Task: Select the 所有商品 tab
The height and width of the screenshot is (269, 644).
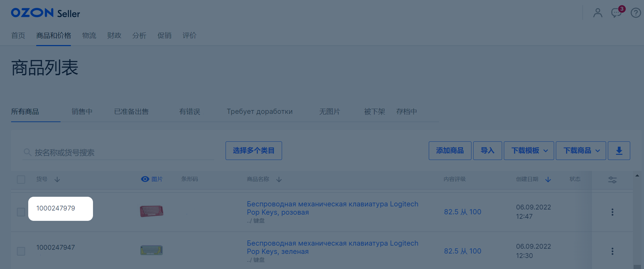Action: (x=25, y=111)
